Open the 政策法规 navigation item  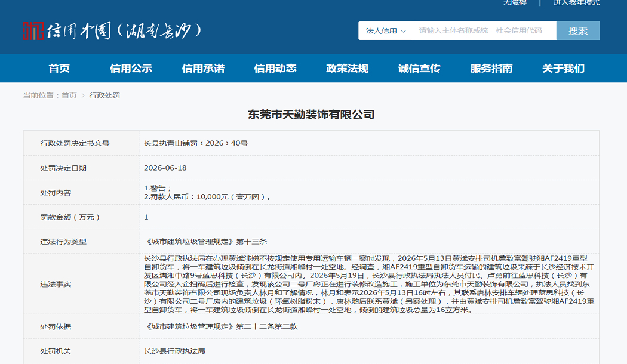click(x=347, y=69)
